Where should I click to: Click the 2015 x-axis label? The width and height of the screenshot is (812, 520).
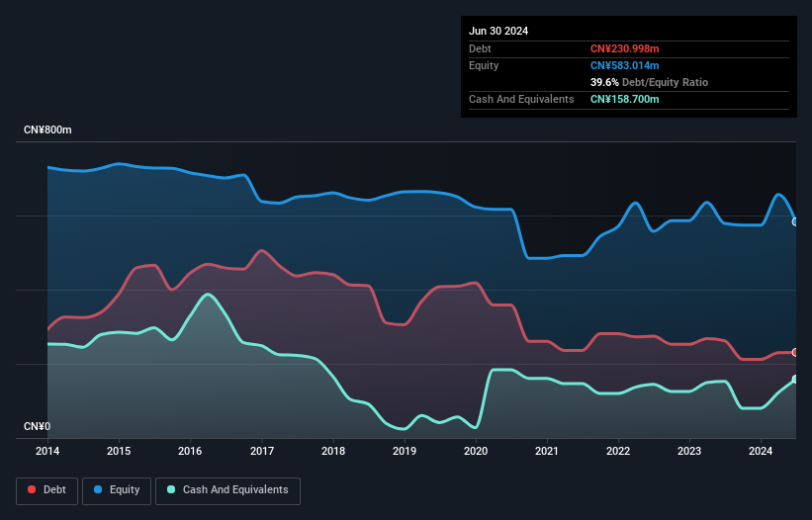(119, 451)
